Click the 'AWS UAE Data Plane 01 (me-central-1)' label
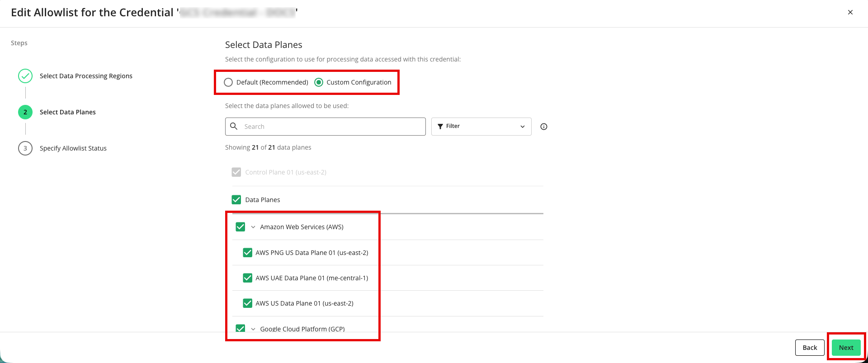The height and width of the screenshot is (363, 868). pos(312,278)
